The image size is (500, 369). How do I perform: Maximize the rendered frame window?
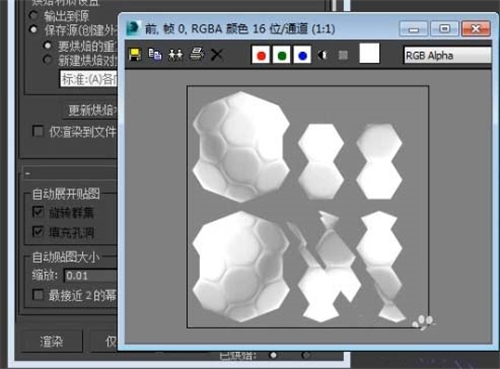point(445,29)
